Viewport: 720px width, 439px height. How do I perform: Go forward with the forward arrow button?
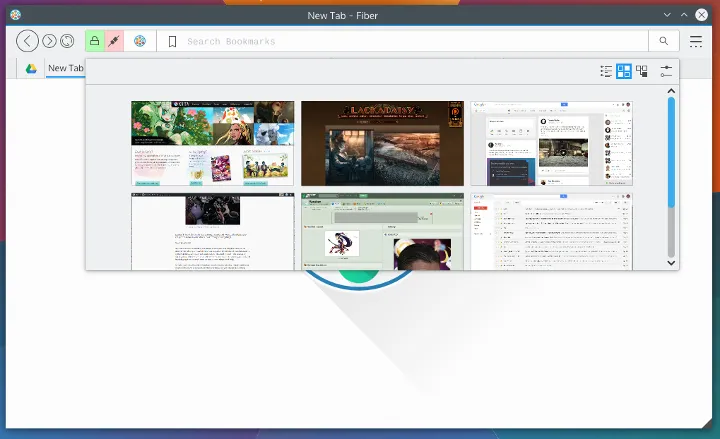coord(49,41)
